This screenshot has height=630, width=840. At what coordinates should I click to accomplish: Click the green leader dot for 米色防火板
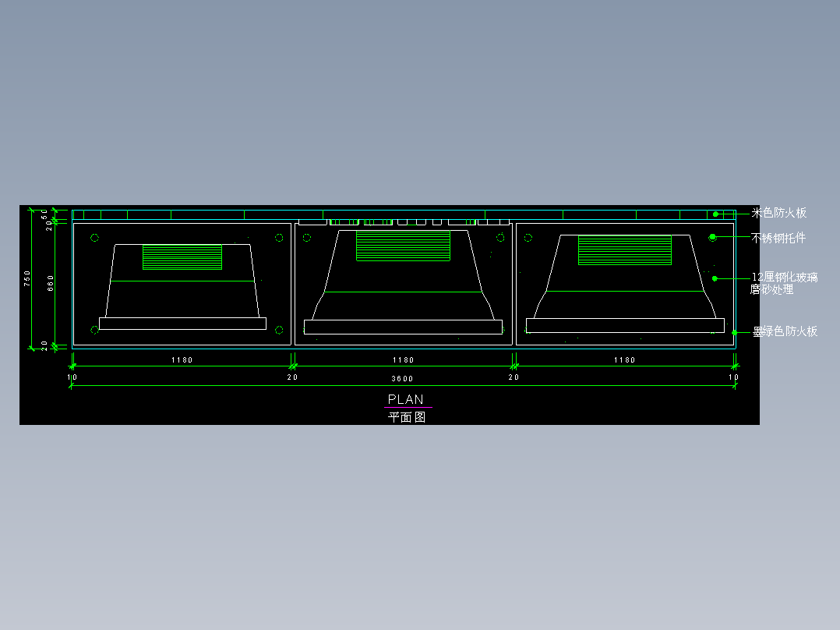pos(715,214)
